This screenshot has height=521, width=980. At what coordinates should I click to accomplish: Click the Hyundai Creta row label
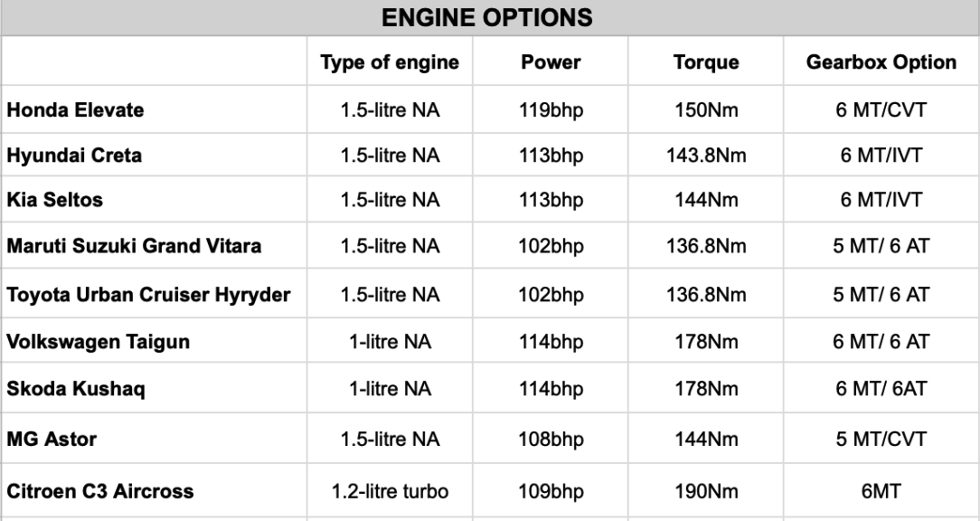tap(74, 156)
